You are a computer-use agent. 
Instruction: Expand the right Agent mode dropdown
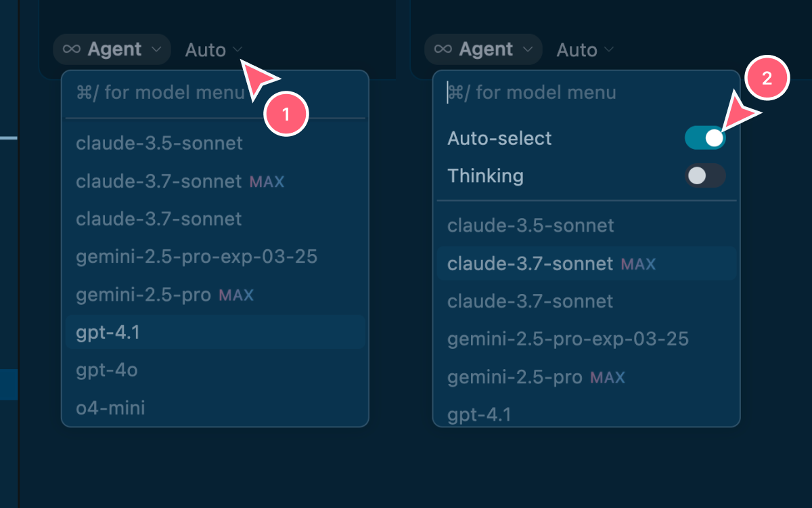[483, 49]
